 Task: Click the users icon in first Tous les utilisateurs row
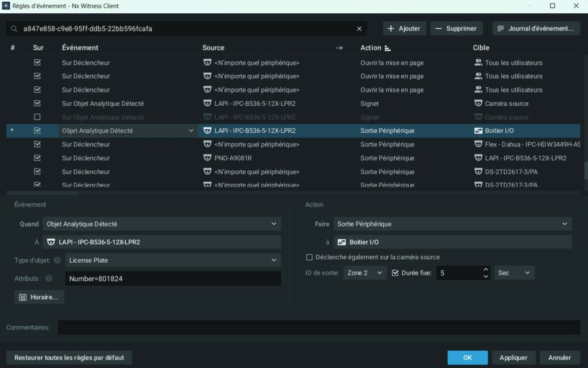point(478,63)
